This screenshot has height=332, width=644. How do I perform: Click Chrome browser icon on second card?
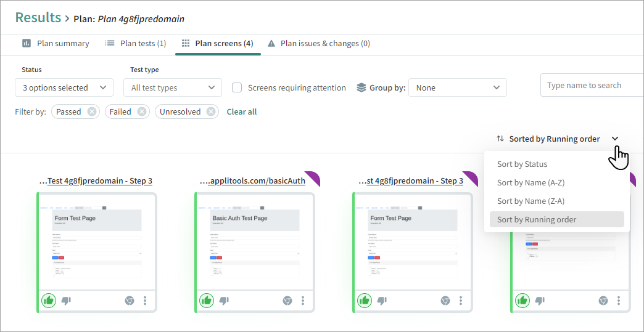pos(287,301)
